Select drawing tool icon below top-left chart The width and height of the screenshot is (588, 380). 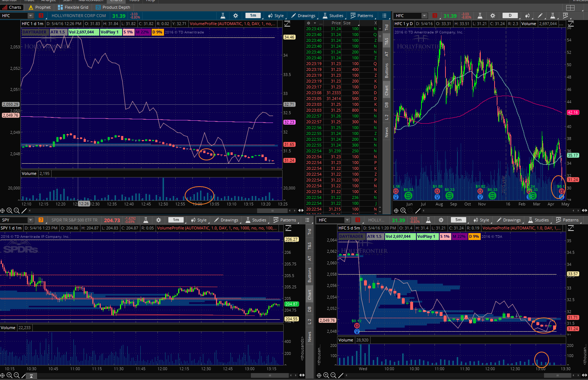click(x=24, y=211)
